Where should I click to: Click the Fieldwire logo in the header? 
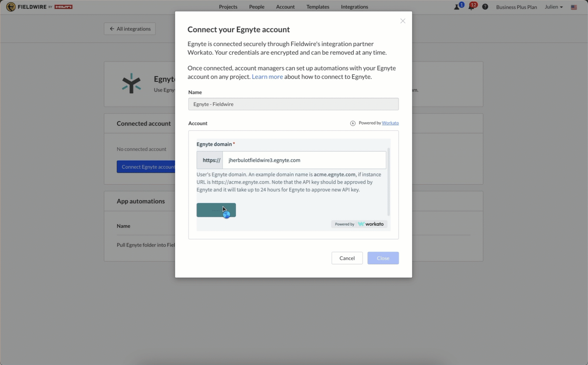(x=39, y=7)
